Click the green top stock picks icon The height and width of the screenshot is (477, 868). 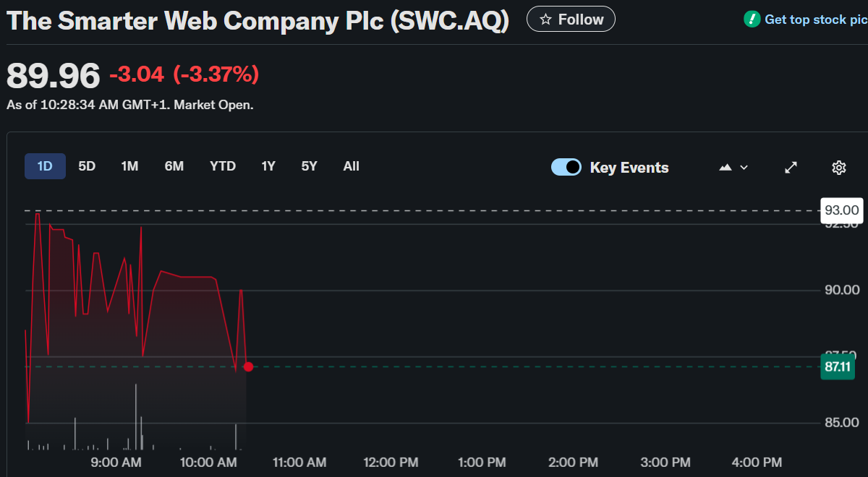(752, 20)
